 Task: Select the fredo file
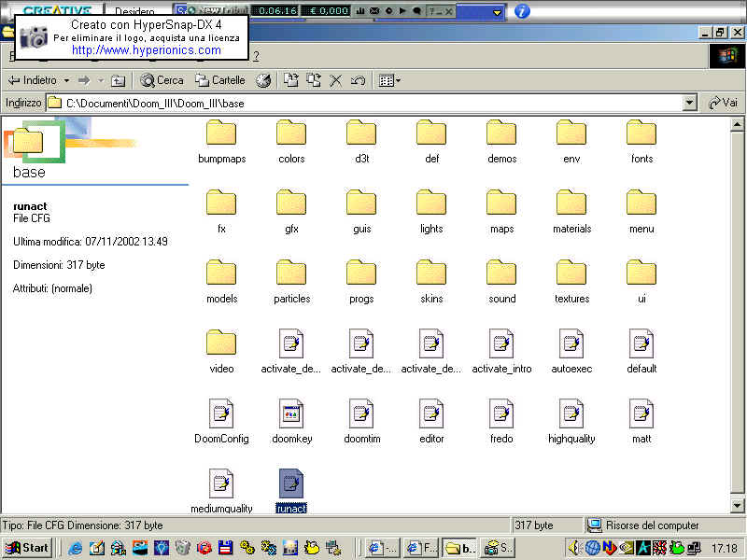pyautogui.click(x=501, y=422)
